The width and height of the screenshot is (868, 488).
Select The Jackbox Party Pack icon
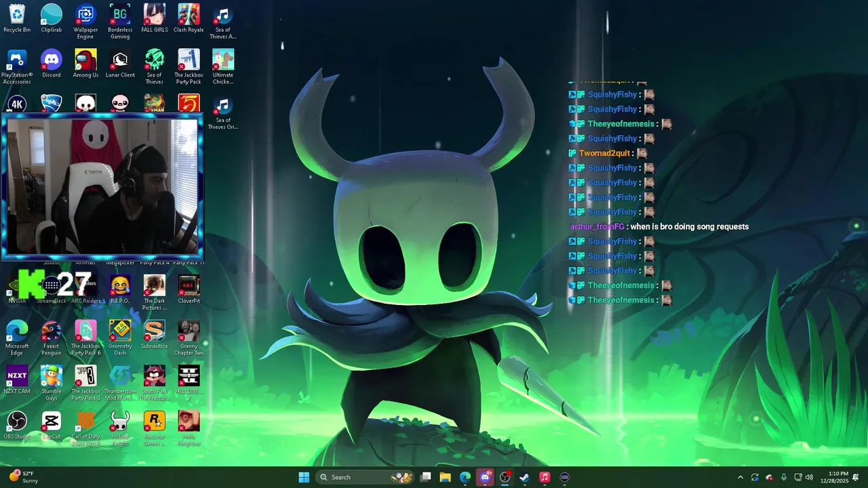[189, 67]
